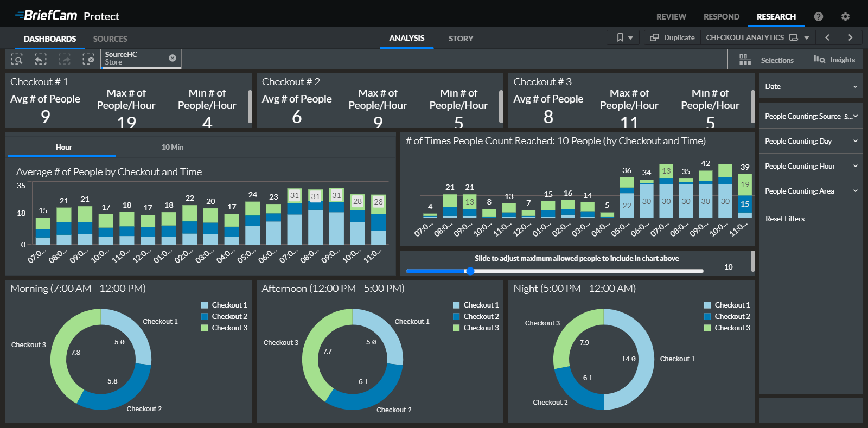Go to the next dashboard sheet
868x428 pixels.
pyautogui.click(x=850, y=37)
